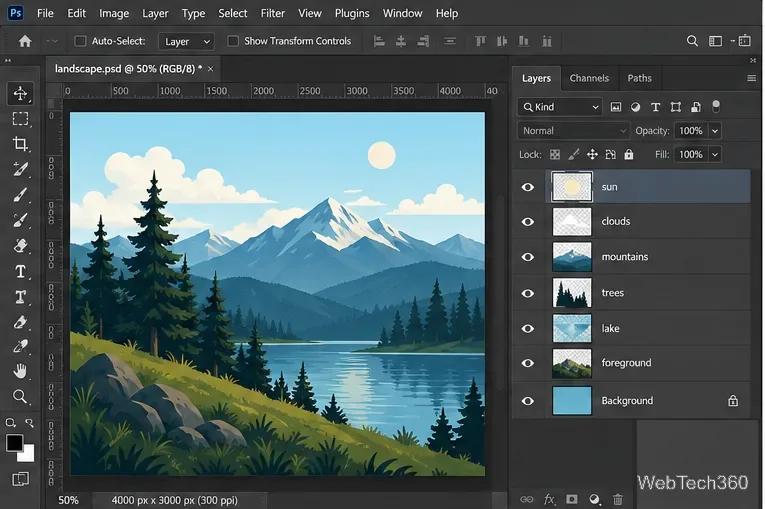This screenshot has height=509, width=765.
Task: Switch to the Paths tab
Action: 640,78
